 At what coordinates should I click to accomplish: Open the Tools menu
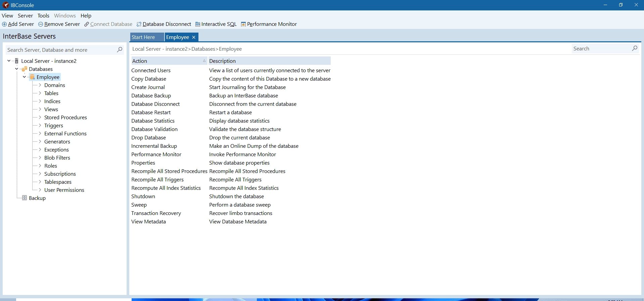pyautogui.click(x=43, y=15)
